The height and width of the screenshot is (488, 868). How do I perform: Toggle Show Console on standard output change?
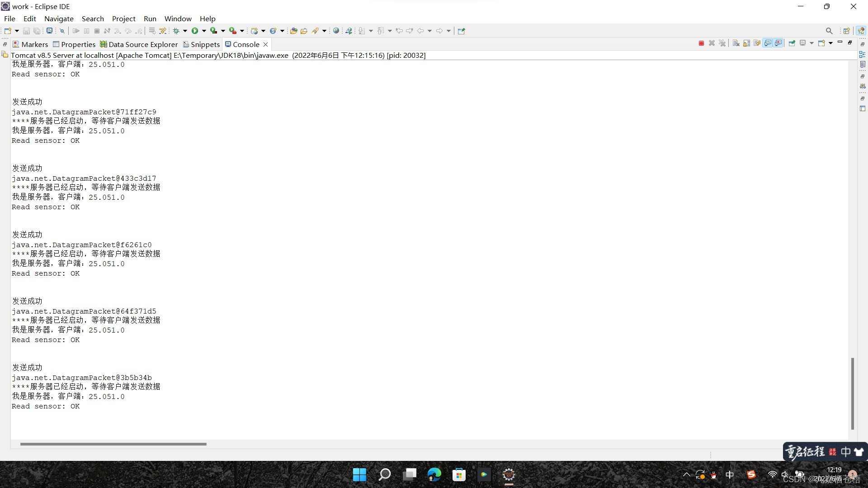tap(768, 43)
